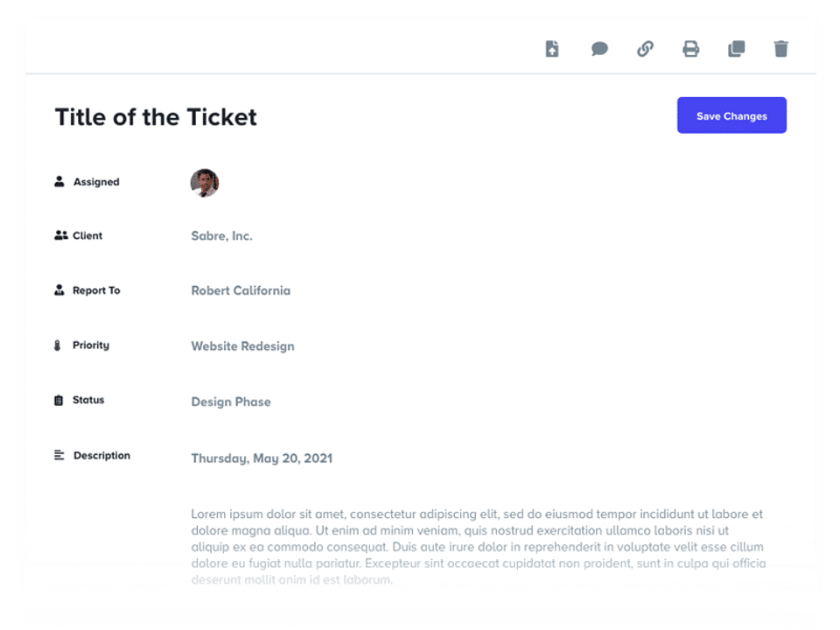The image size is (840, 630).
Task: Click the Robert California report-to value
Action: coord(241,290)
